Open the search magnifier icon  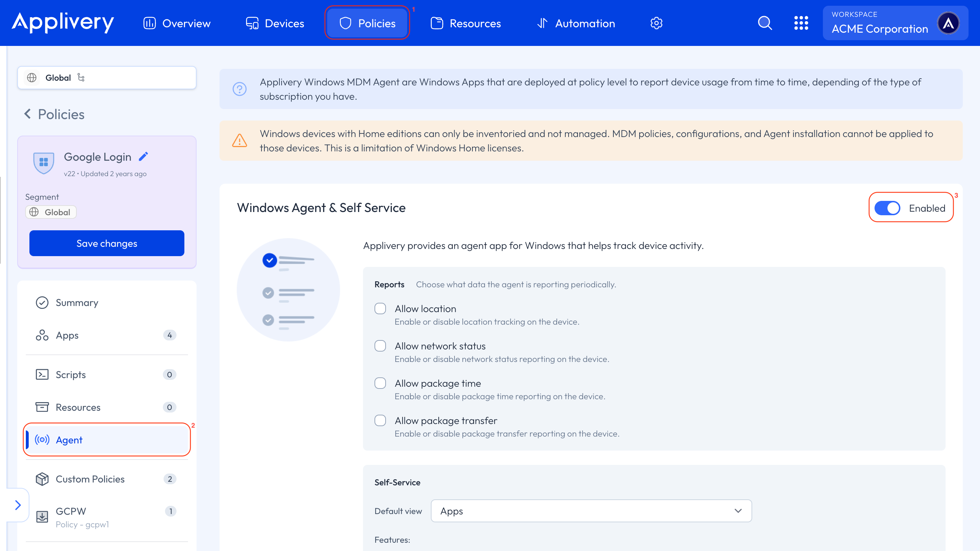coord(765,23)
